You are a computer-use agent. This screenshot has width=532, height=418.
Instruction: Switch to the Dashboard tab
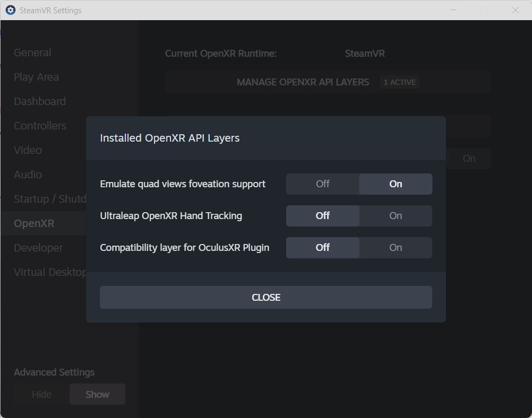40,101
